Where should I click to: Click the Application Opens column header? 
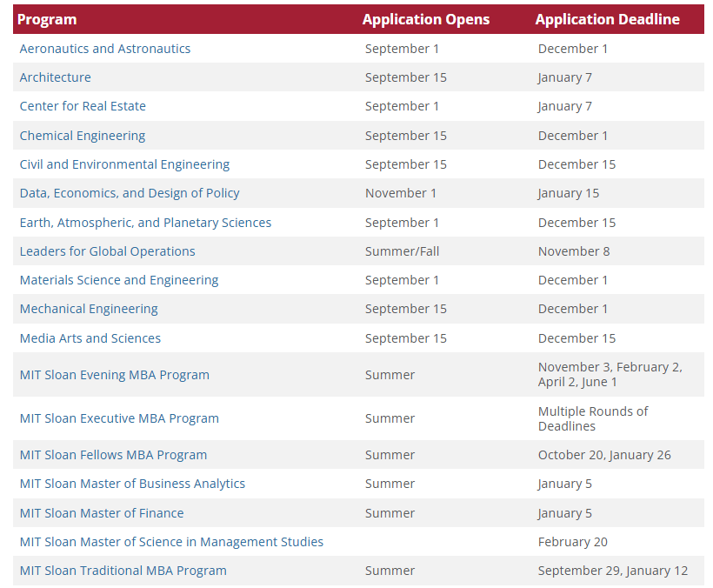pyautogui.click(x=426, y=19)
